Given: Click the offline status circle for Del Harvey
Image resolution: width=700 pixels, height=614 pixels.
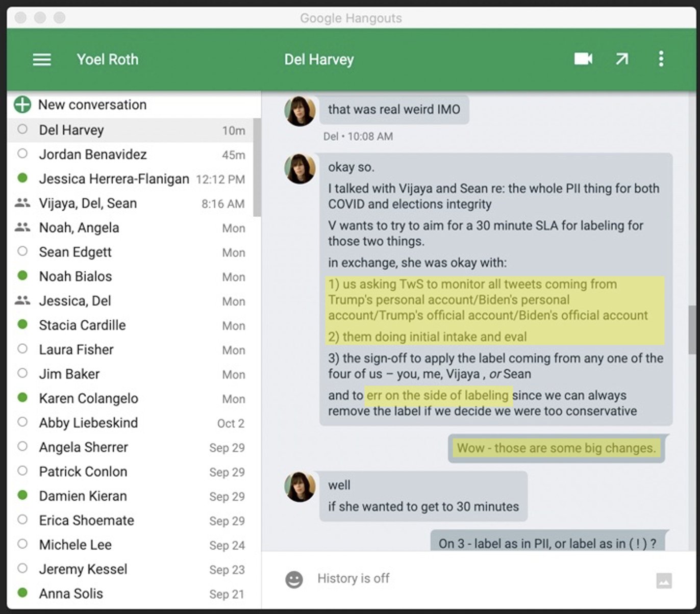Looking at the screenshot, I should [x=22, y=129].
